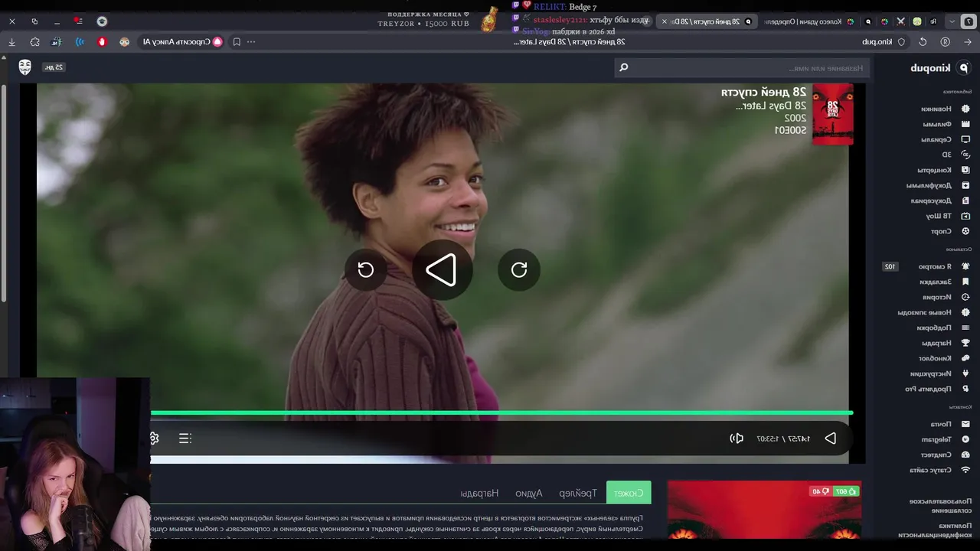Open the Спорт category icon
Screen dimensions: 980x551
[965, 231]
